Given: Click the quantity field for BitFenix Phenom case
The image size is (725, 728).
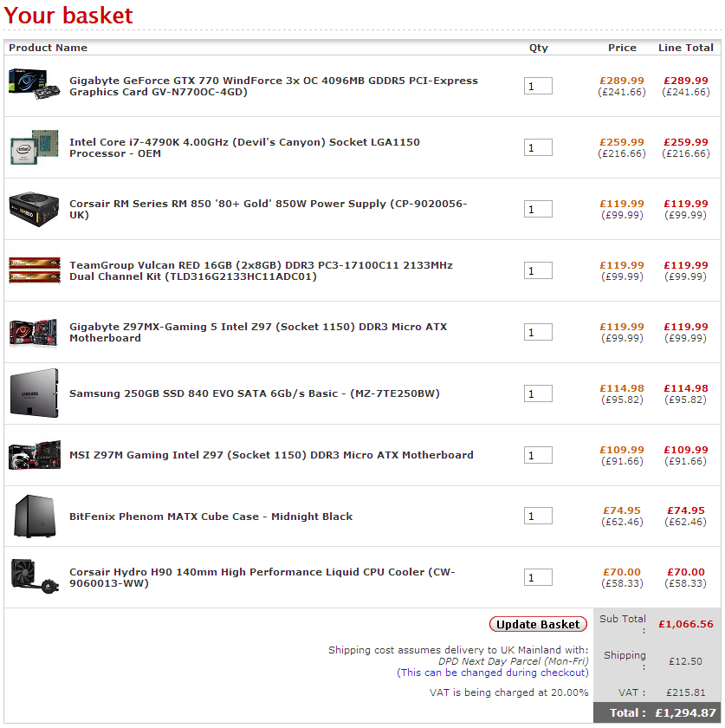Looking at the screenshot, I should 538,516.
